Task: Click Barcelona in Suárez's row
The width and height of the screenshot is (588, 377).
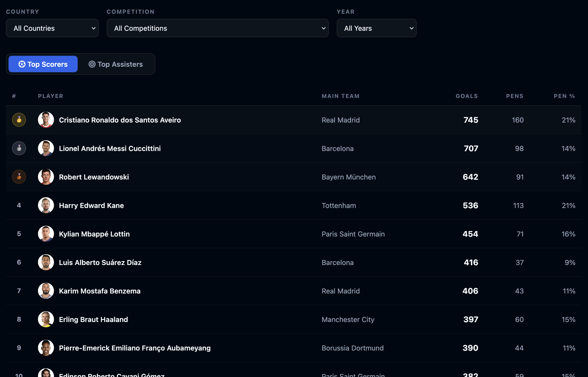Action: (338, 262)
